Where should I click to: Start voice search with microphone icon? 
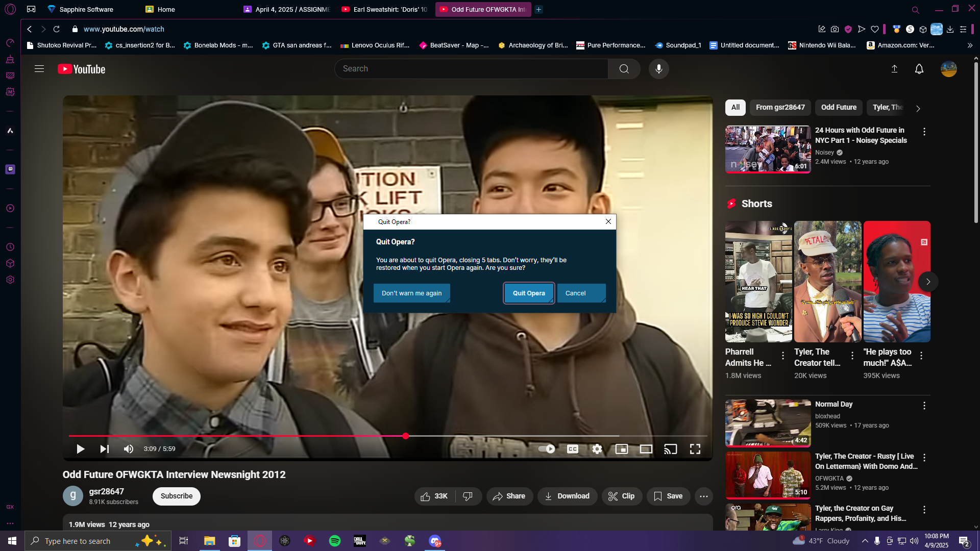tap(658, 69)
